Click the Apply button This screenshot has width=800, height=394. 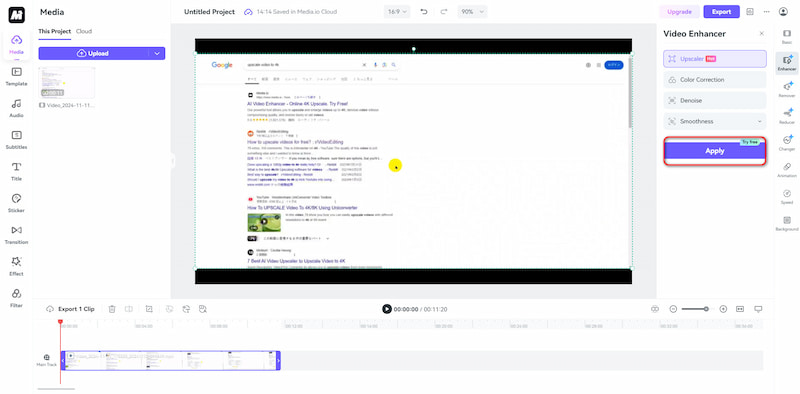[x=715, y=151]
